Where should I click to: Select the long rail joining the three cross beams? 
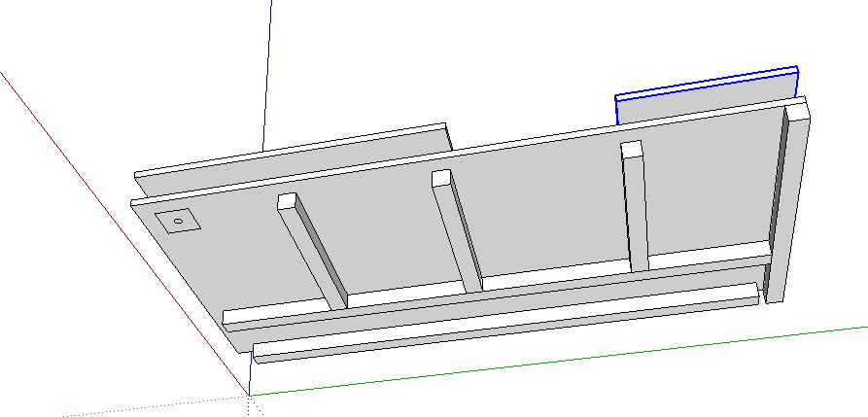point(497,285)
